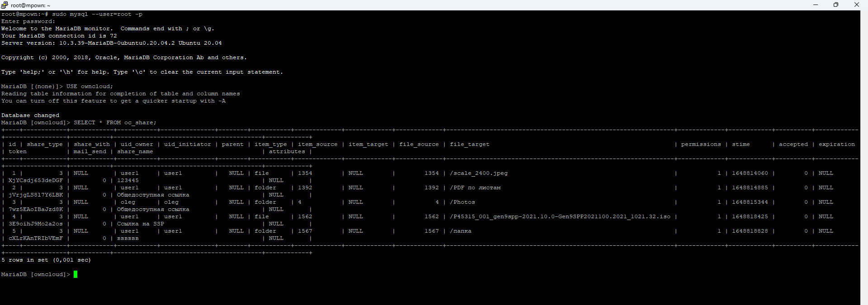The image size is (868, 305).
Task: Click the uid_initiator column header
Action: pos(187,144)
